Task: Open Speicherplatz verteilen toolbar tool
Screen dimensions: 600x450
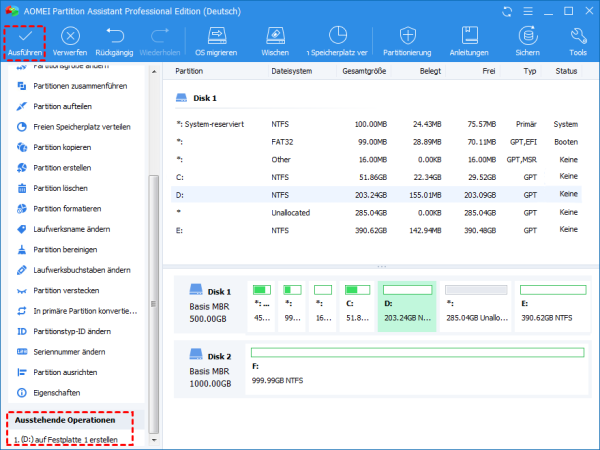Action: tap(337, 42)
